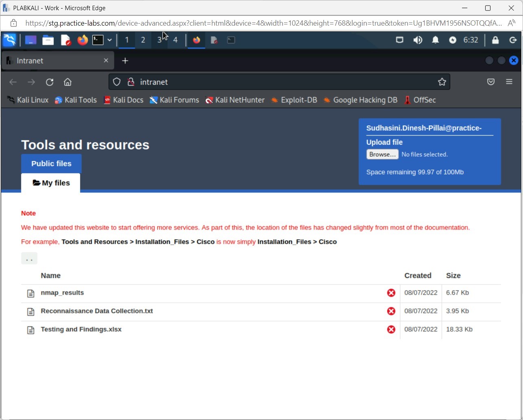Launch the file manager from the Kali panel
523x420 pixels.
click(x=48, y=40)
